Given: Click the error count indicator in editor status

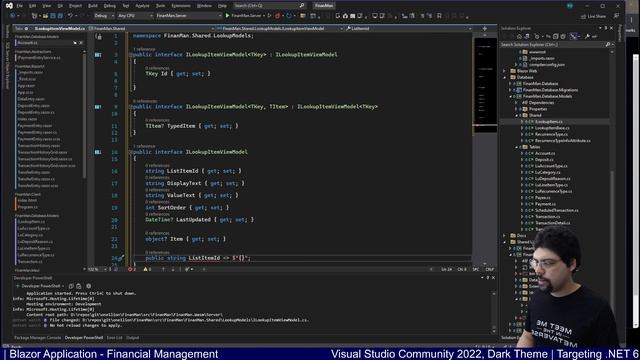Looking at the screenshot, I should 132,269.
